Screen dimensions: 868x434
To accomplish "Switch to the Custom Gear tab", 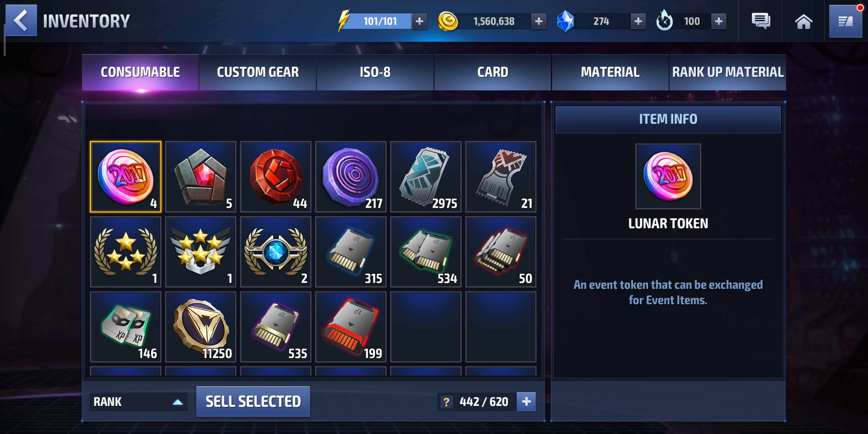I will pos(258,72).
